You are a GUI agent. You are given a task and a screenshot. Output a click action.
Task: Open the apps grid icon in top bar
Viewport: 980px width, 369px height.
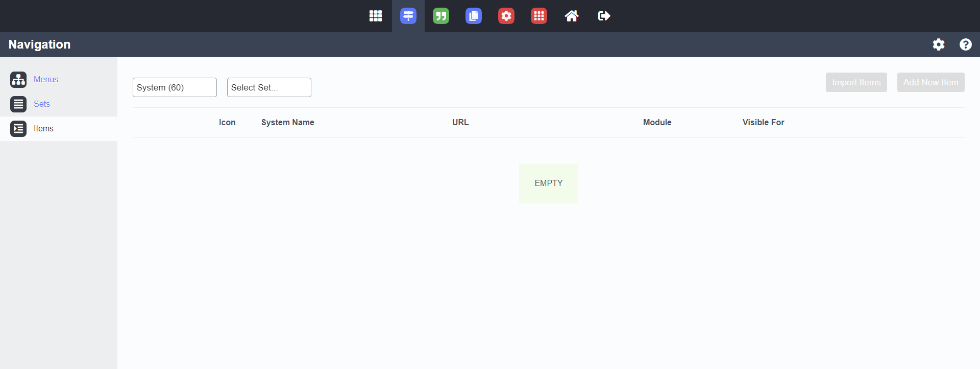[x=376, y=16]
